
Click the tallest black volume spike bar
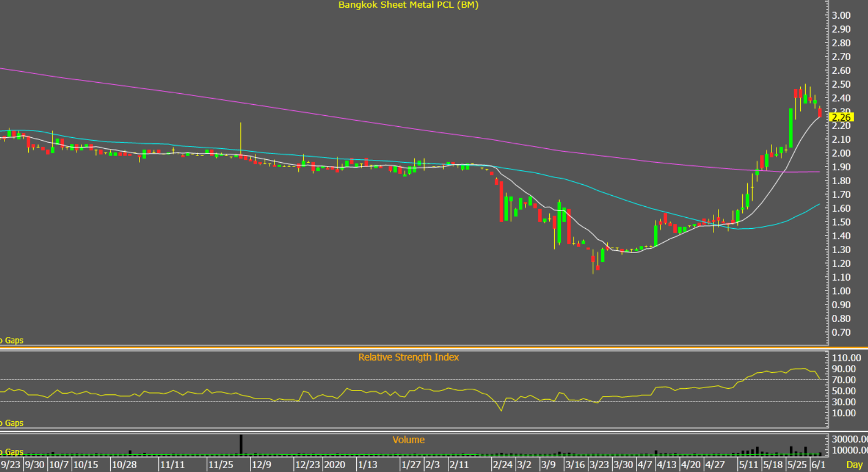click(x=241, y=444)
